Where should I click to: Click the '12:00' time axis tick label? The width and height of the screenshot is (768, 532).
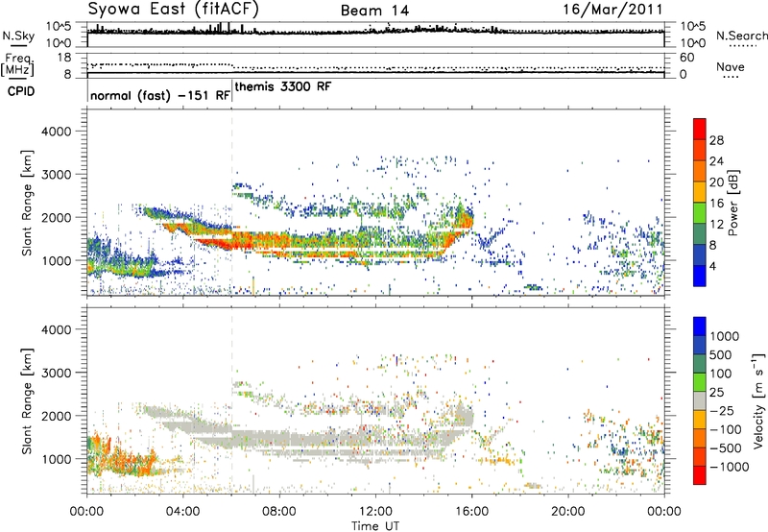(x=375, y=512)
